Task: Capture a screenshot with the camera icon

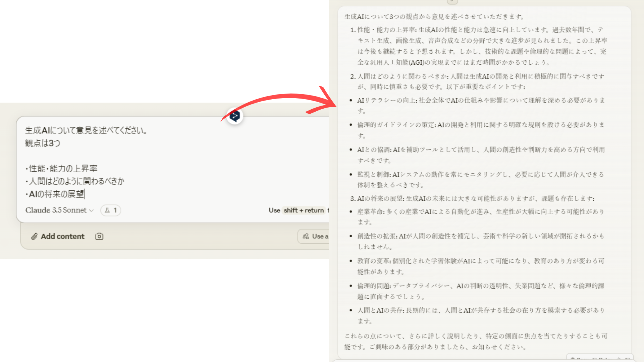Action: [x=99, y=236]
